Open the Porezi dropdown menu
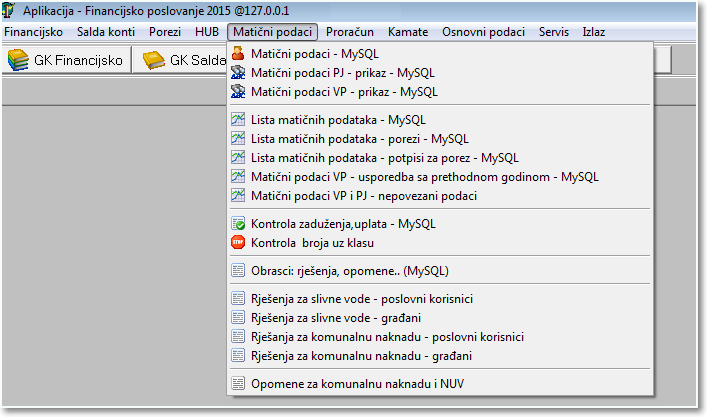707x417 pixels. 165,32
